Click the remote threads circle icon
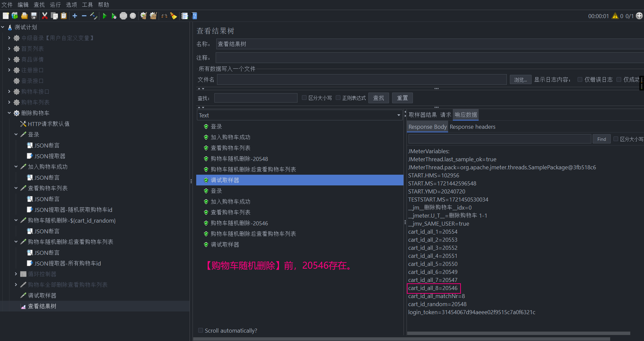 639,16
